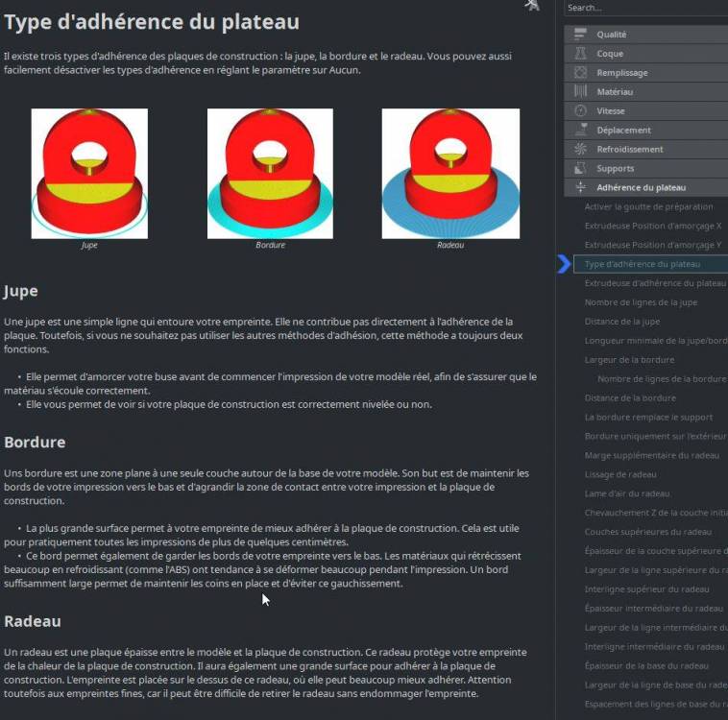Click the Refroidissement fan icon
The width and height of the screenshot is (728, 720).
coord(580,149)
